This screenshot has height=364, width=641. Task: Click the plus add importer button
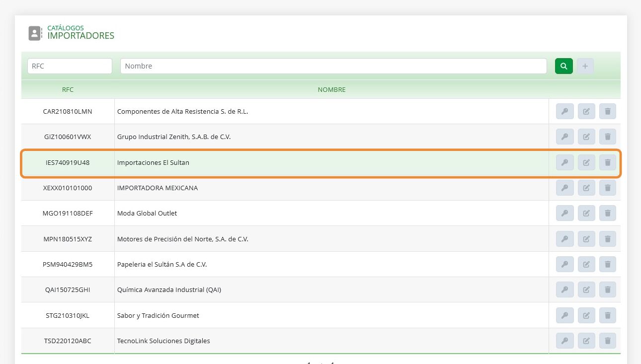[x=585, y=66]
